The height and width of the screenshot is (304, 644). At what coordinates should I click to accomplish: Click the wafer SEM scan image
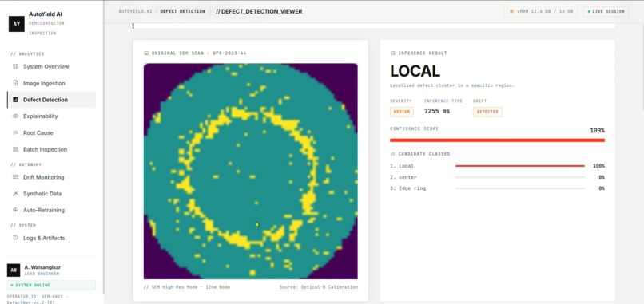click(251, 171)
